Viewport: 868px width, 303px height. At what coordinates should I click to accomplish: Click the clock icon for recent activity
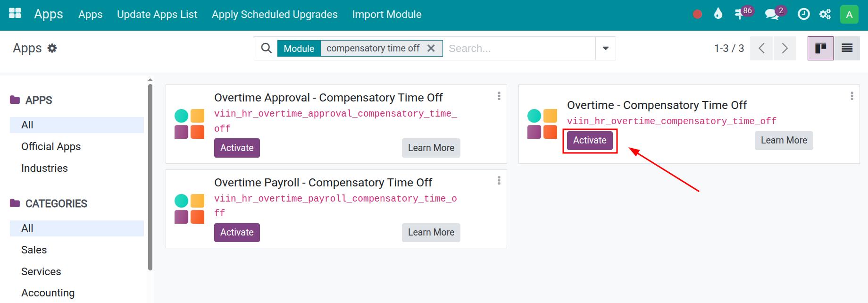[803, 14]
